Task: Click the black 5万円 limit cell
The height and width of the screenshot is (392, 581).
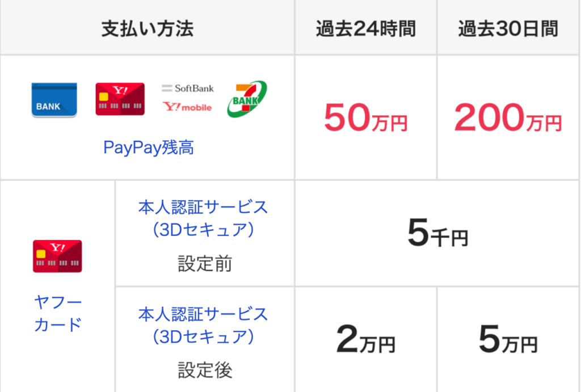Action: coord(508,339)
